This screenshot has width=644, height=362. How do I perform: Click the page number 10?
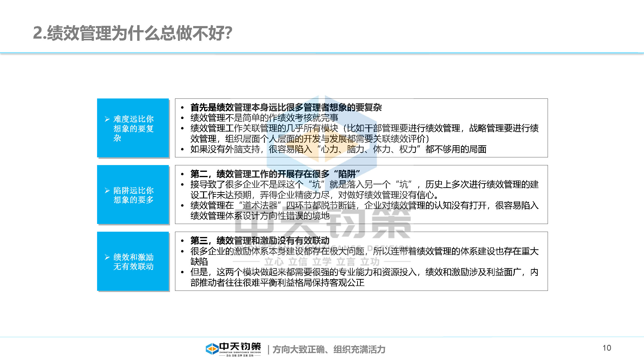coord(607,348)
